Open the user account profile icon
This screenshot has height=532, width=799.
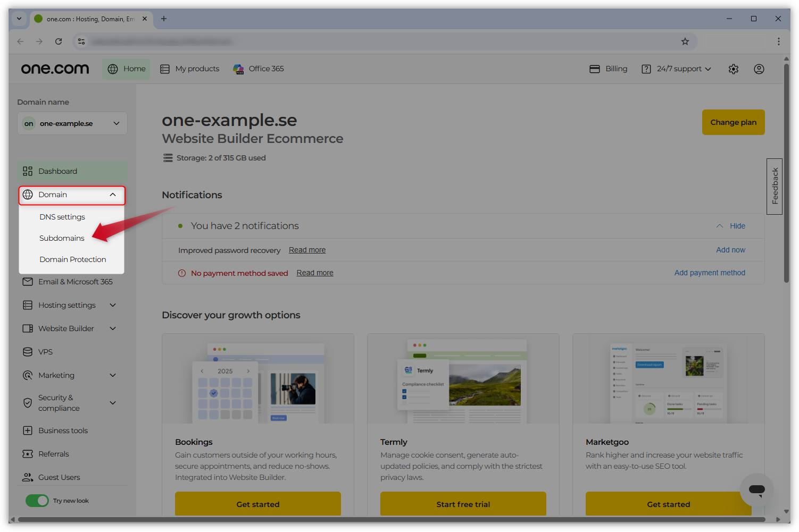click(x=759, y=69)
